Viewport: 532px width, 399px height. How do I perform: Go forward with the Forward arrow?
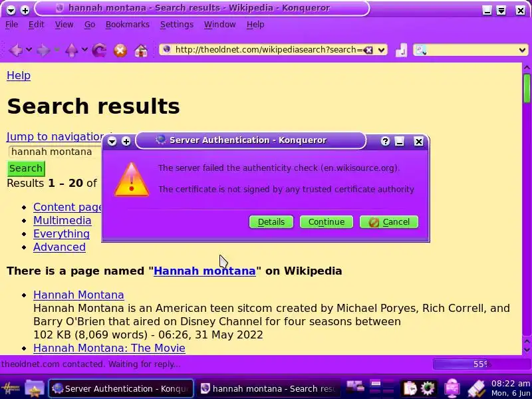43,51
